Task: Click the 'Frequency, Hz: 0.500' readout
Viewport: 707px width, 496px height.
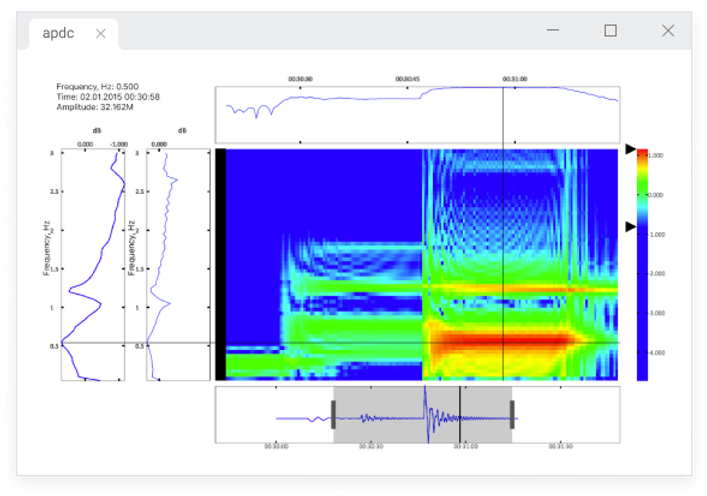Action: [x=97, y=87]
